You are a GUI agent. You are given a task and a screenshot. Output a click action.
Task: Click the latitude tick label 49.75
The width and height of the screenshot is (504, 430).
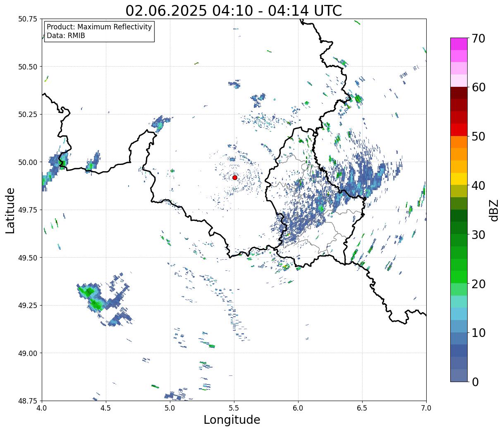click(28, 210)
